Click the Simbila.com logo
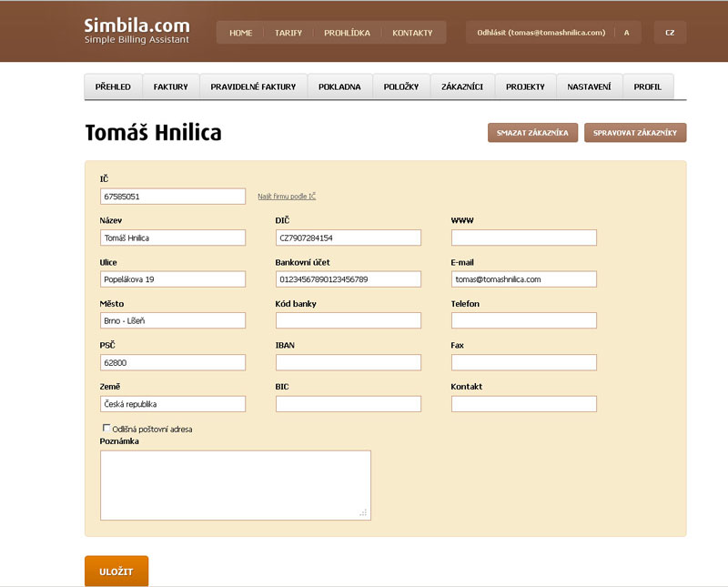The width and height of the screenshot is (728, 587). [x=136, y=31]
